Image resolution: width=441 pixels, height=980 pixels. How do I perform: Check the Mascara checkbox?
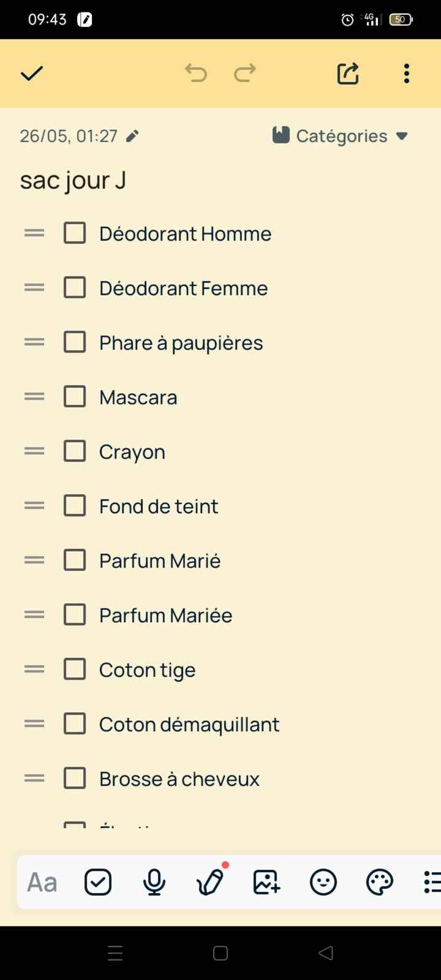click(74, 396)
